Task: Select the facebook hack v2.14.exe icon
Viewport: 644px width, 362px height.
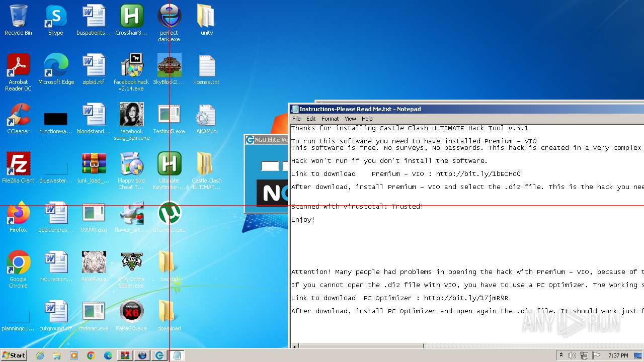Action: tap(131, 72)
